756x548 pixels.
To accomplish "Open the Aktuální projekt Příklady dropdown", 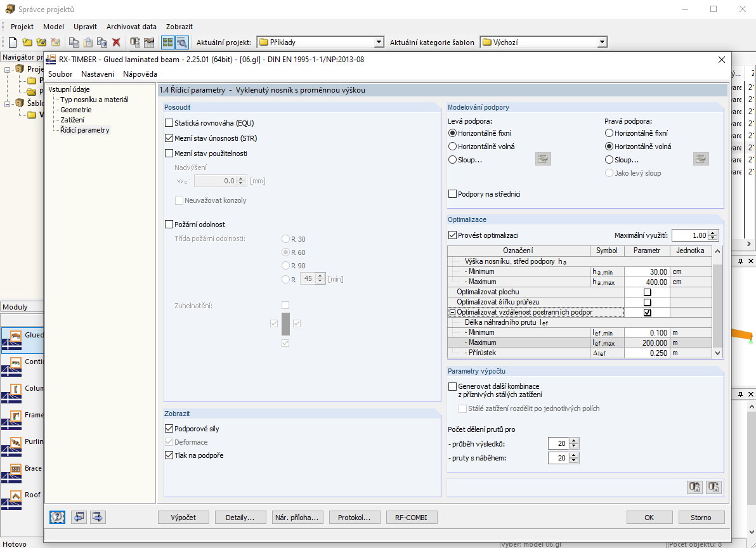I will pyautogui.click(x=379, y=42).
